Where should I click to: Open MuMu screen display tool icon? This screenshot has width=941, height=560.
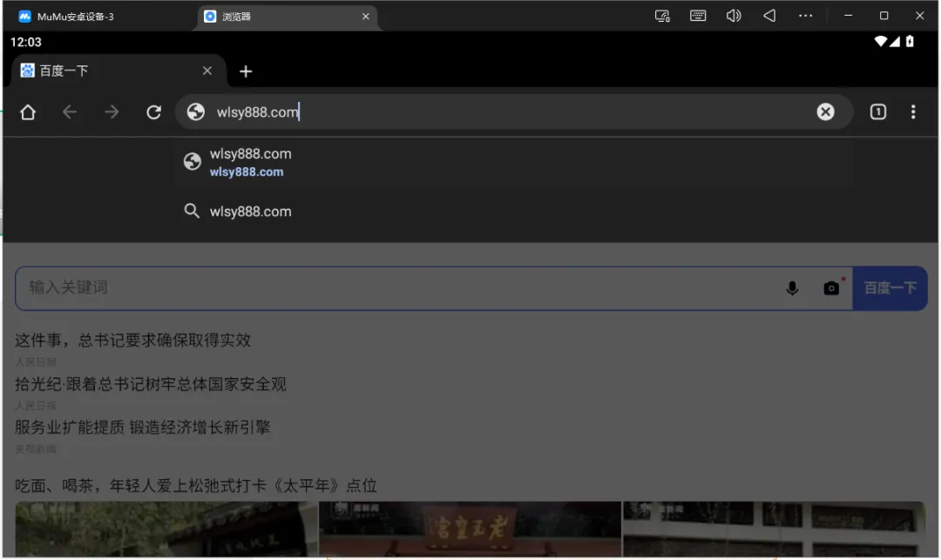pos(662,16)
